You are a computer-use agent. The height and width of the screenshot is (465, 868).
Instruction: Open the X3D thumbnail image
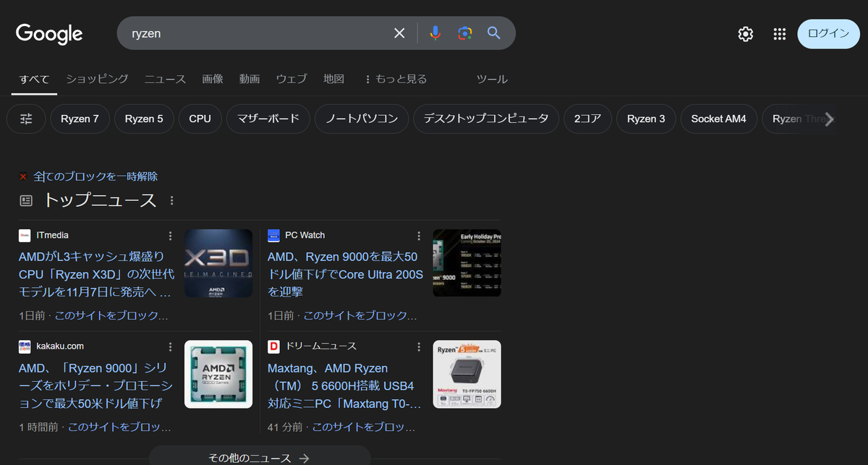click(218, 263)
